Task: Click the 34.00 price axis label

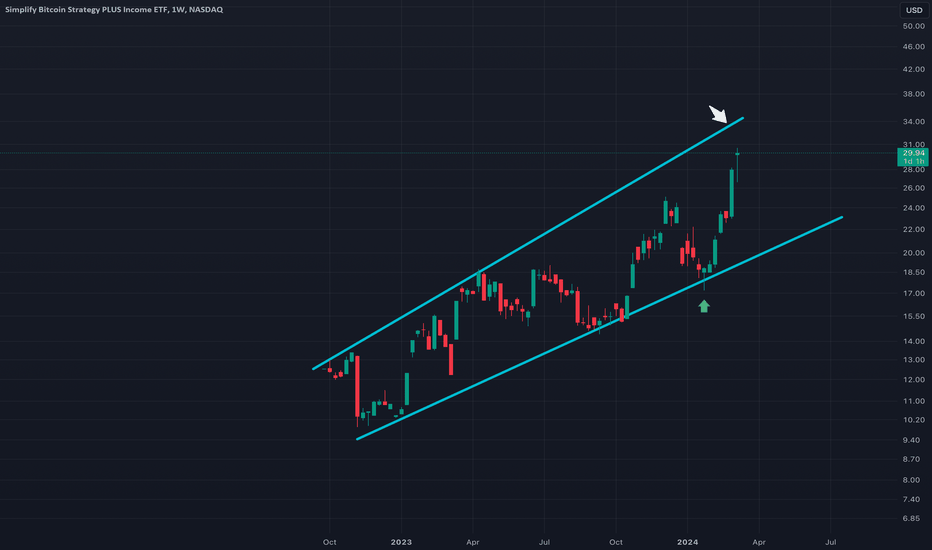Action: (x=913, y=121)
